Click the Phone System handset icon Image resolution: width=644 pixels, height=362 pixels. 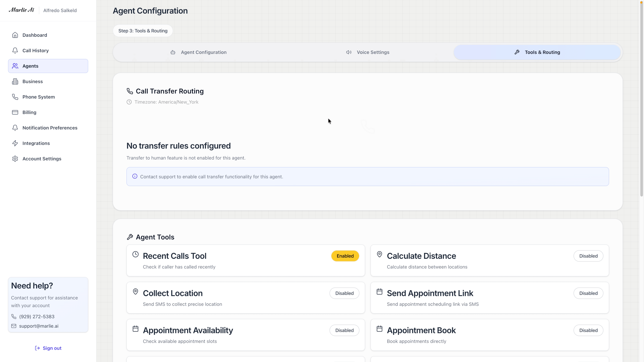coord(15,97)
